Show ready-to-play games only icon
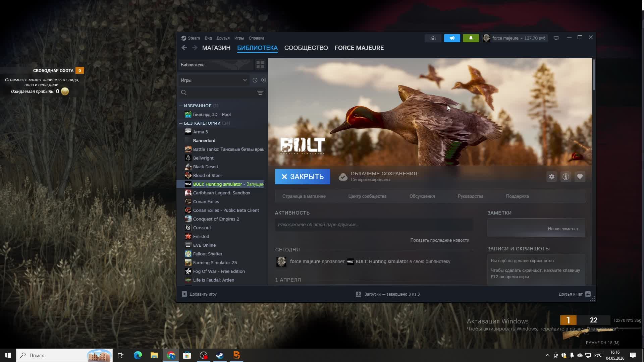This screenshot has width=644, height=362. click(x=264, y=80)
